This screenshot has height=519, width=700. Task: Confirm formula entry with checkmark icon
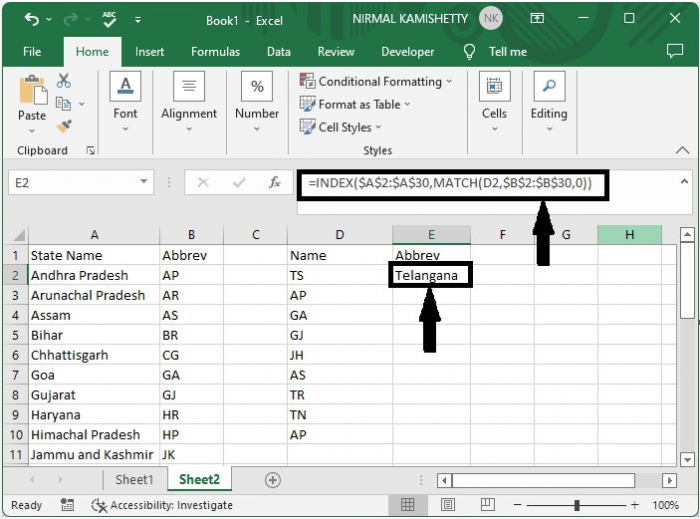[239, 182]
